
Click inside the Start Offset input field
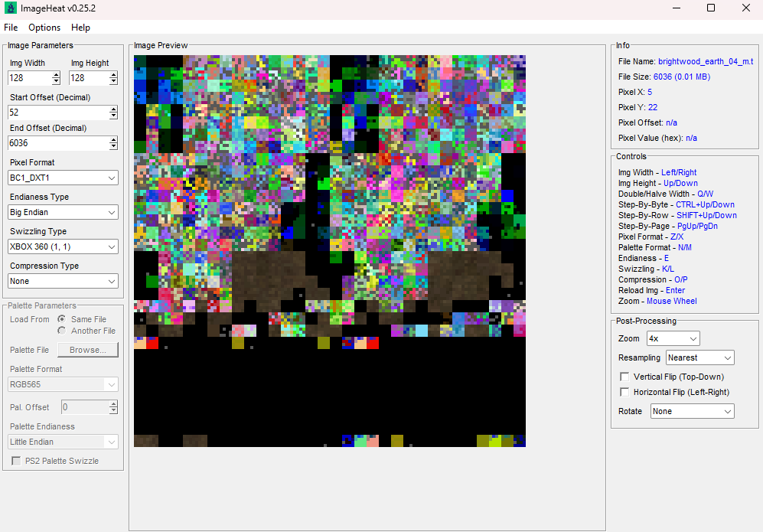[x=55, y=113]
